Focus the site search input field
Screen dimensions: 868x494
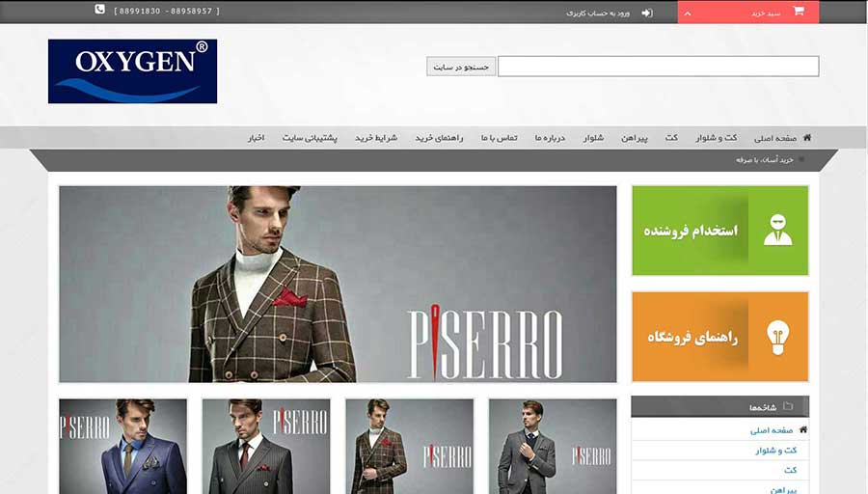tap(658, 67)
